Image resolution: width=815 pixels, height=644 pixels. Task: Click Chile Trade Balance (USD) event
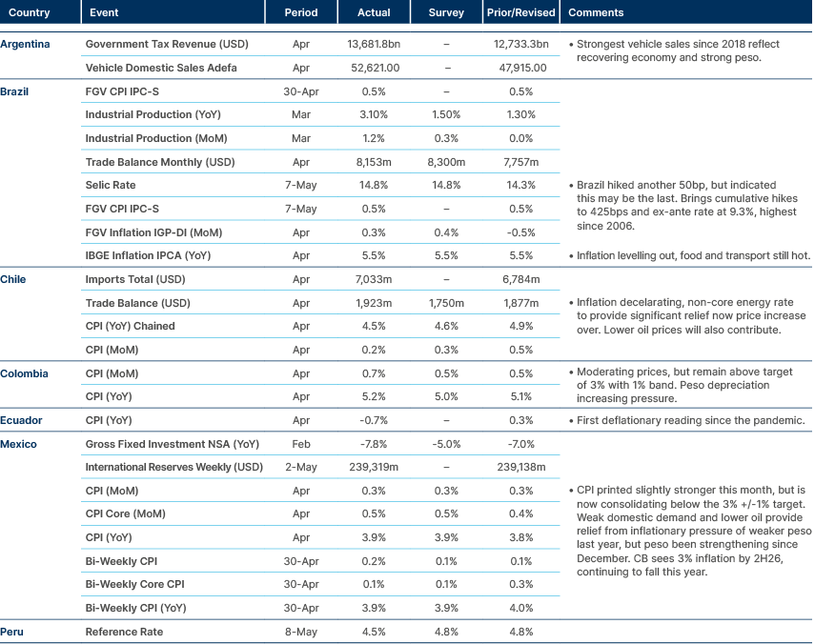pyautogui.click(x=137, y=303)
